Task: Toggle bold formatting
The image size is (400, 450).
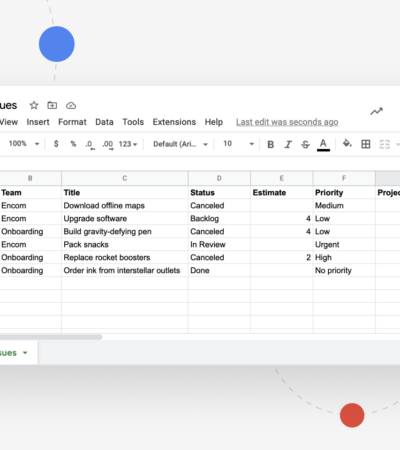Action: point(271,144)
